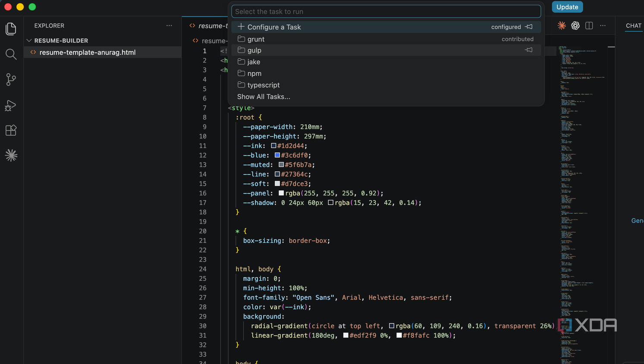The image size is (644, 364).
Task: Click the pin icon on the gulp row
Action: click(529, 50)
